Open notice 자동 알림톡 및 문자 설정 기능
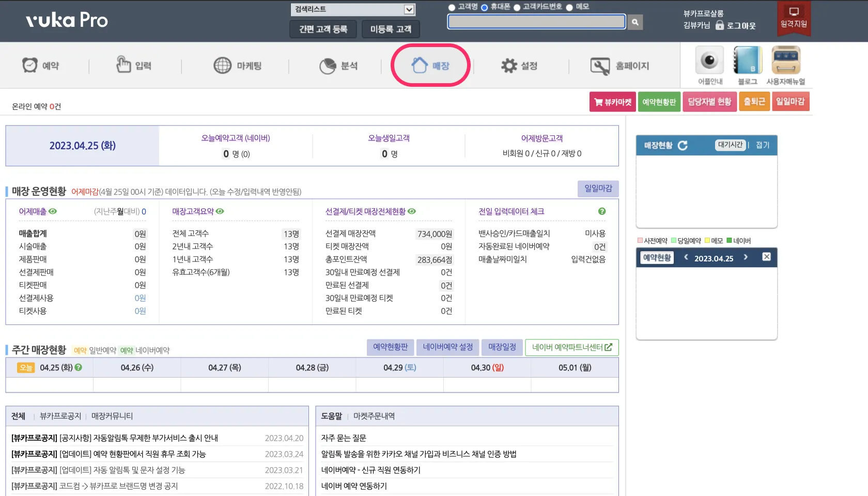Image resolution: width=868 pixels, height=496 pixels. click(98, 470)
